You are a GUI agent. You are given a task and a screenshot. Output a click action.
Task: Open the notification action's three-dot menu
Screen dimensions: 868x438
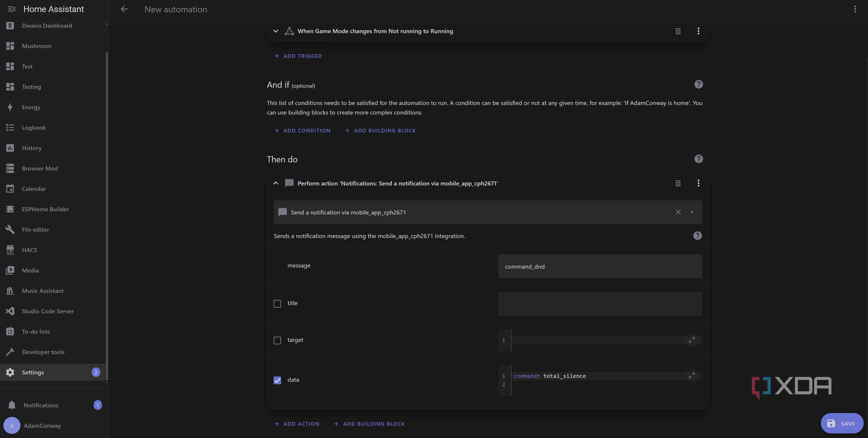point(698,183)
